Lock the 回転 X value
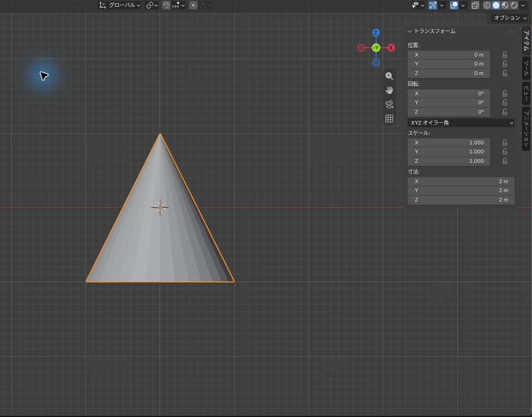532x417 pixels. pyautogui.click(x=505, y=93)
